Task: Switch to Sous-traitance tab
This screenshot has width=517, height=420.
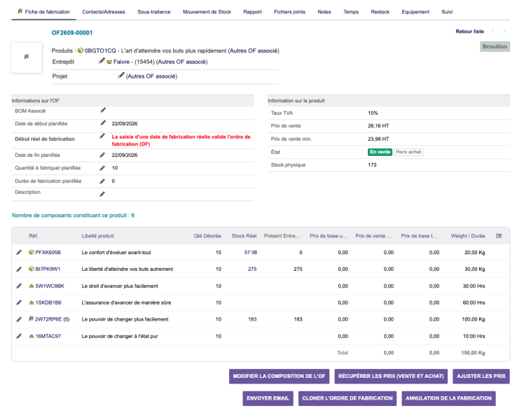Action: coord(154,12)
